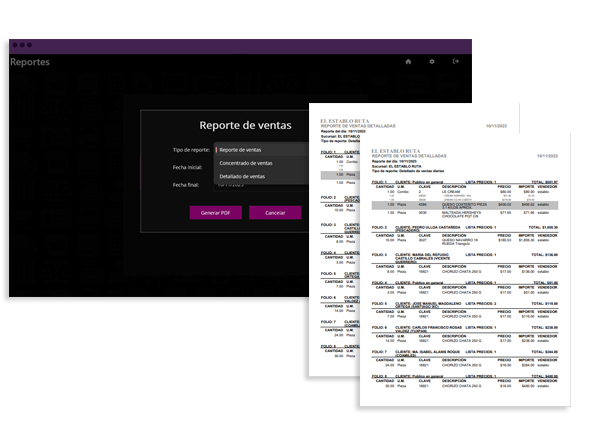Click 'EL ESTABLO RUTA' header on front report

pos(396,151)
